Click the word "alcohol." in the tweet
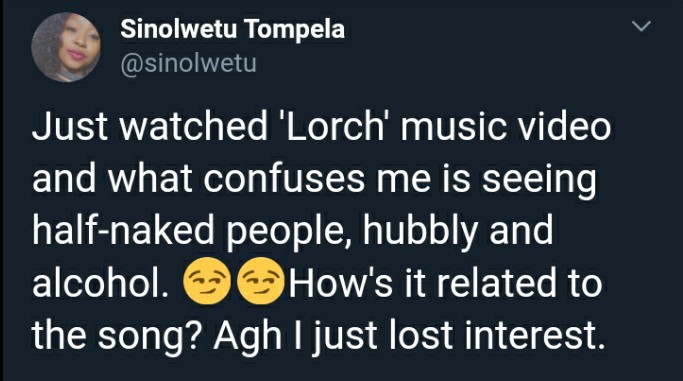Viewport: 683px width, 381px height. tap(101, 283)
